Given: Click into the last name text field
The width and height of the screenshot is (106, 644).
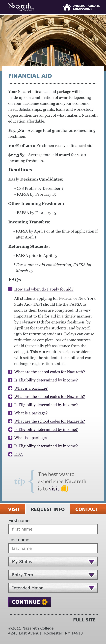Looking at the screenshot, I should point(53,548).
